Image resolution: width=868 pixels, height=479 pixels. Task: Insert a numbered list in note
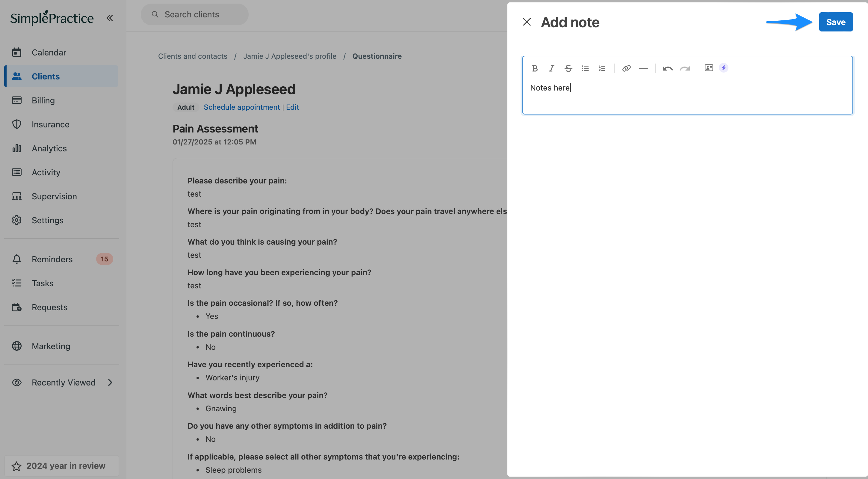coord(602,68)
